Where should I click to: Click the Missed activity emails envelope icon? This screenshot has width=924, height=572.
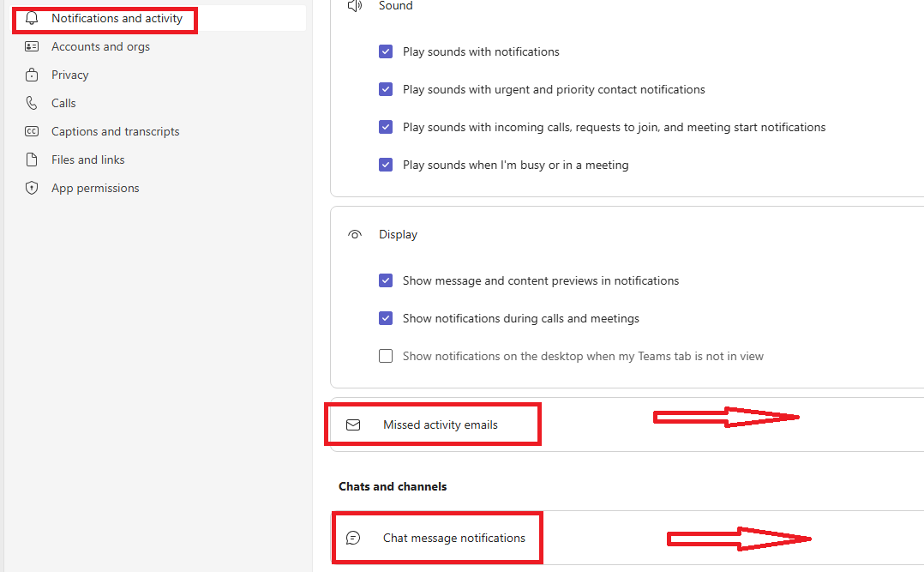click(x=353, y=424)
